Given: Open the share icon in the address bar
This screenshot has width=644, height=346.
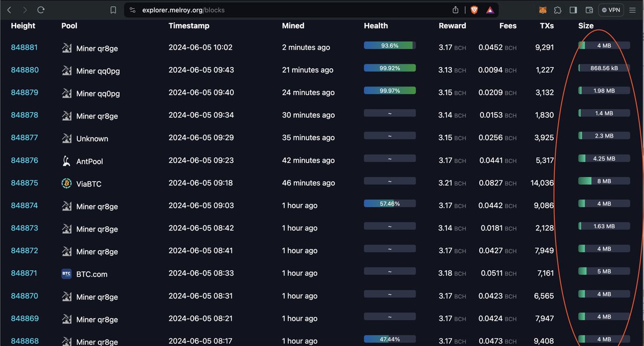Looking at the screenshot, I should [x=456, y=10].
